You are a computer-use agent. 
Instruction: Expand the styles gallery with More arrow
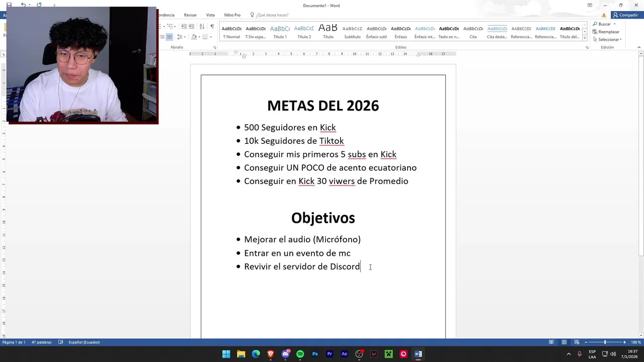(585, 38)
